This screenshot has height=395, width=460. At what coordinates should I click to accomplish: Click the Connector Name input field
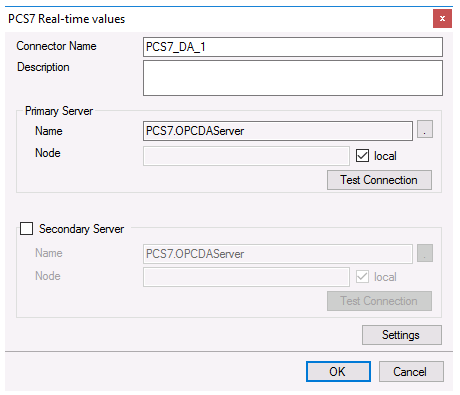293,47
